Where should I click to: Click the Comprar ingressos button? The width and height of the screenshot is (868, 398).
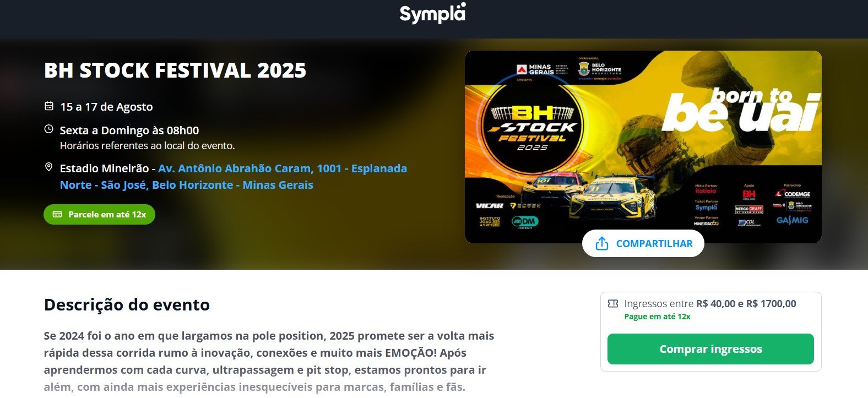click(710, 349)
